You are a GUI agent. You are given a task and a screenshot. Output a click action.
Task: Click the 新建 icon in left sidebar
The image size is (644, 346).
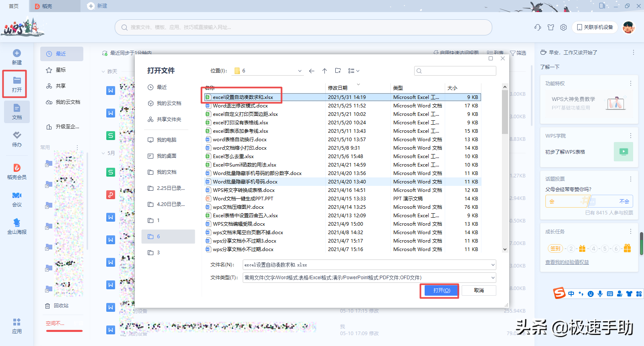(x=17, y=53)
